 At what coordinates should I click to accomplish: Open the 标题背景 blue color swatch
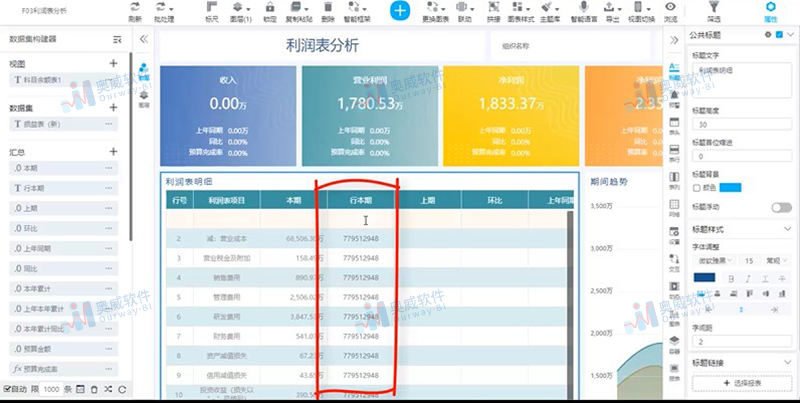click(x=730, y=188)
